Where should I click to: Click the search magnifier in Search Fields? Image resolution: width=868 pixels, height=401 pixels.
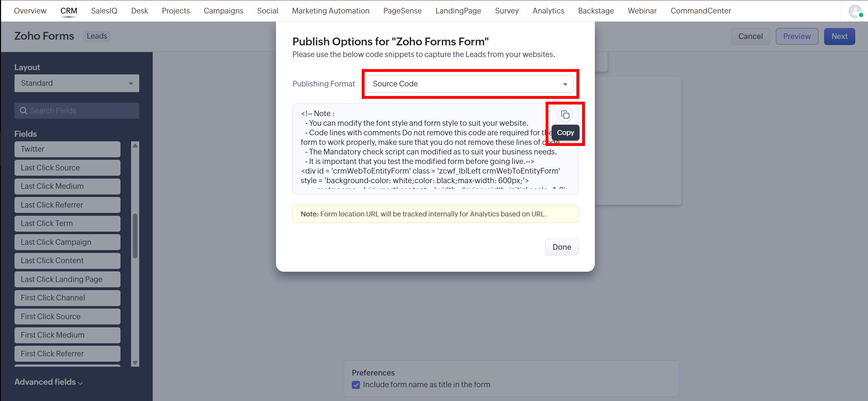point(23,111)
